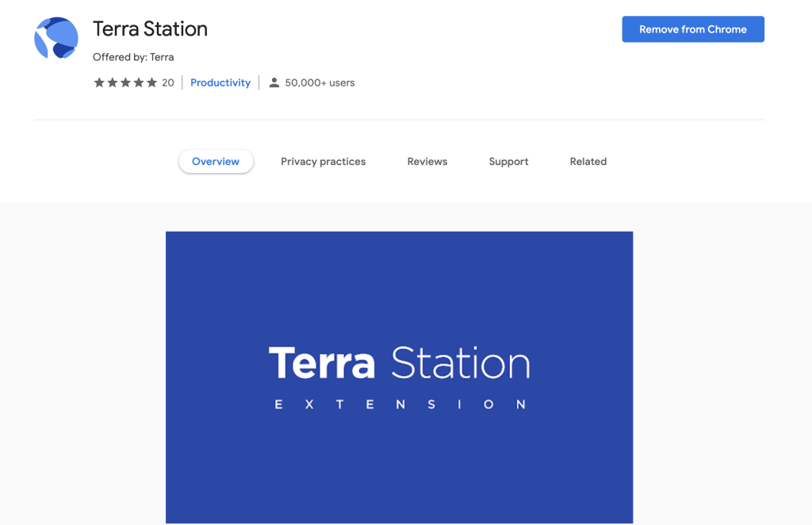This screenshot has height=525, width=812.
Task: Click the first rating star
Action: 99,82
